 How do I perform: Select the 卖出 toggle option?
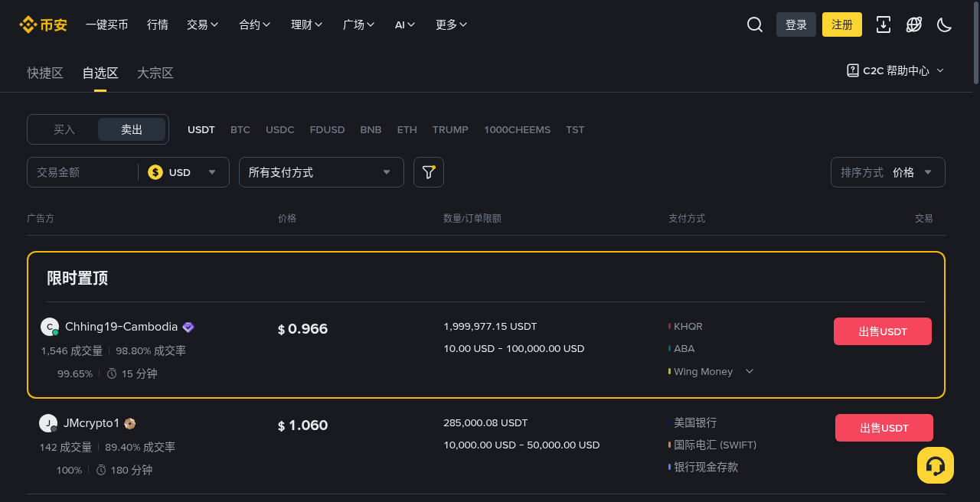[x=132, y=129]
